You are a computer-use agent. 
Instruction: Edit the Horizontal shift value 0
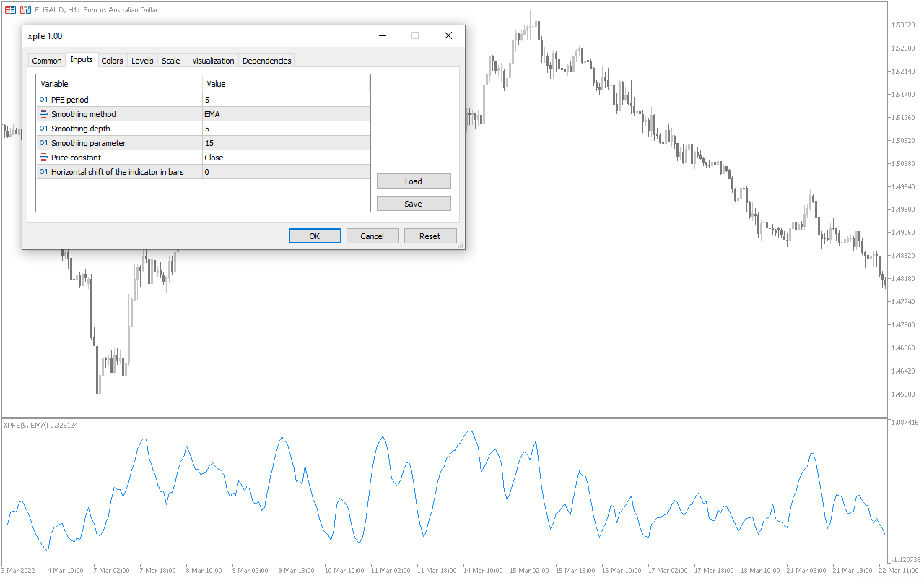click(x=286, y=172)
